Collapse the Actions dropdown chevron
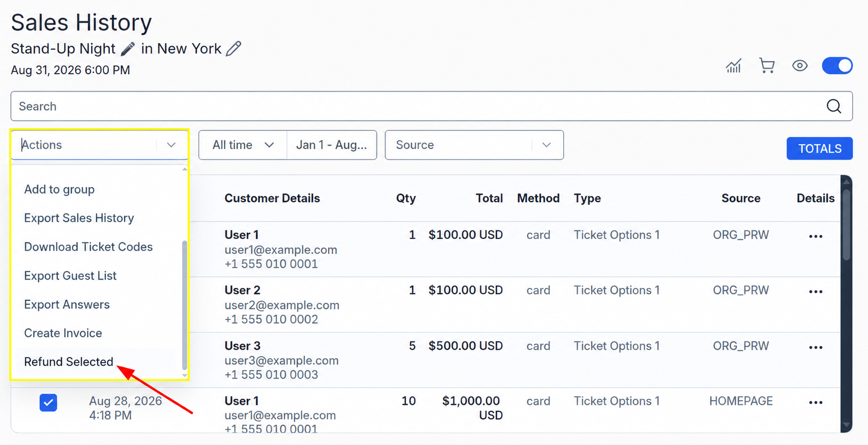 click(x=171, y=145)
